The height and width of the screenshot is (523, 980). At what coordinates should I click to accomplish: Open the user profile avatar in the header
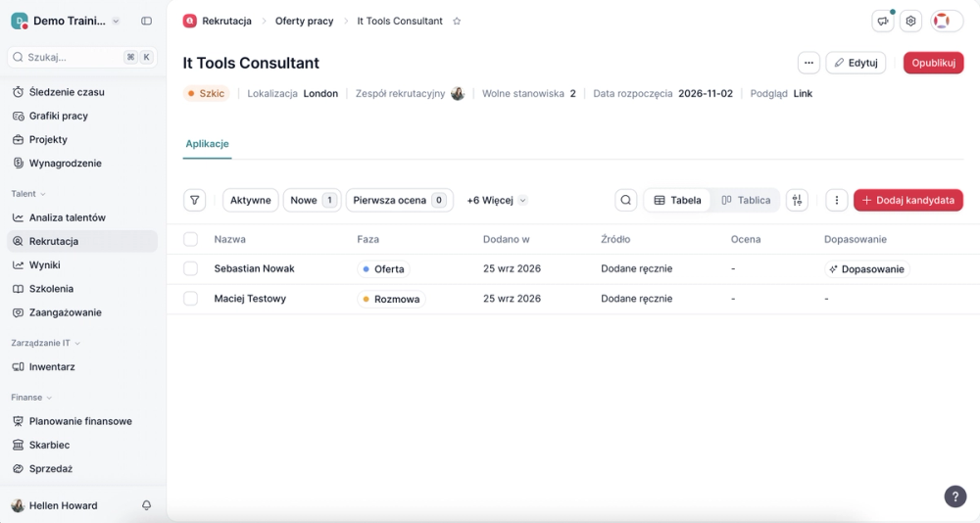coord(941,22)
